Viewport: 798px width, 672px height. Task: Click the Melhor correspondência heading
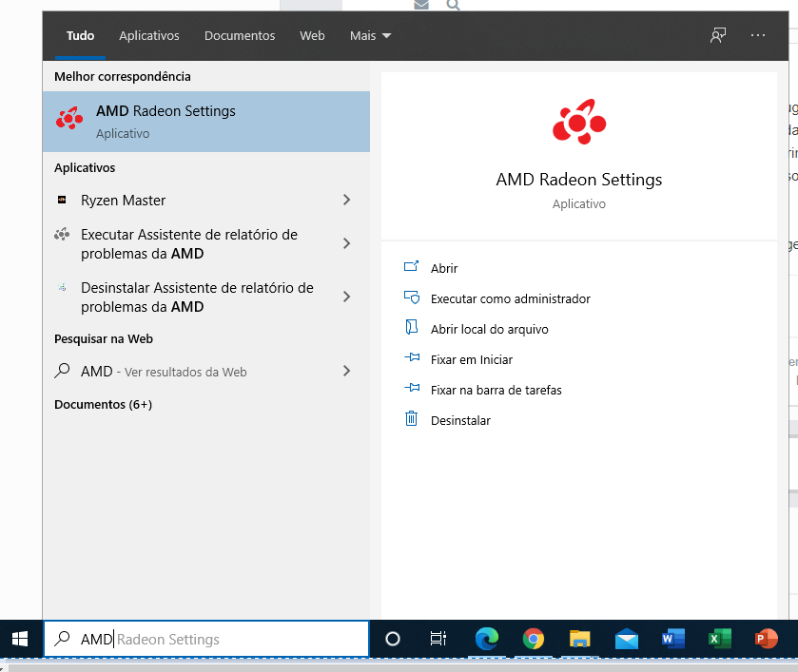(x=123, y=76)
